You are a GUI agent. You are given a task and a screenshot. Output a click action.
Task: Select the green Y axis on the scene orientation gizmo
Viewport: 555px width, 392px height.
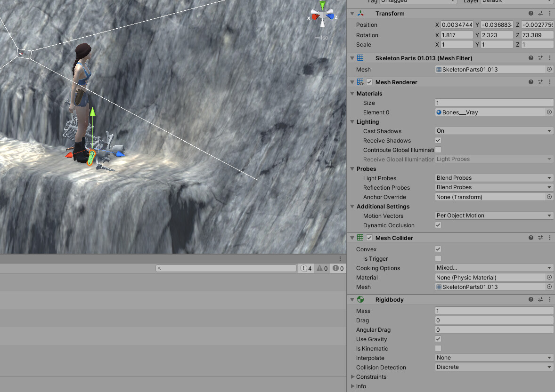coord(322,6)
